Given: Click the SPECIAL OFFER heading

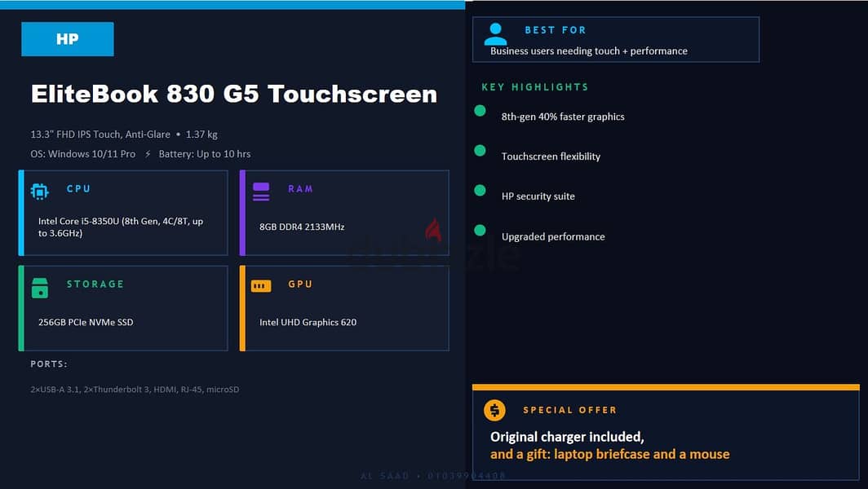Looking at the screenshot, I should [x=569, y=410].
